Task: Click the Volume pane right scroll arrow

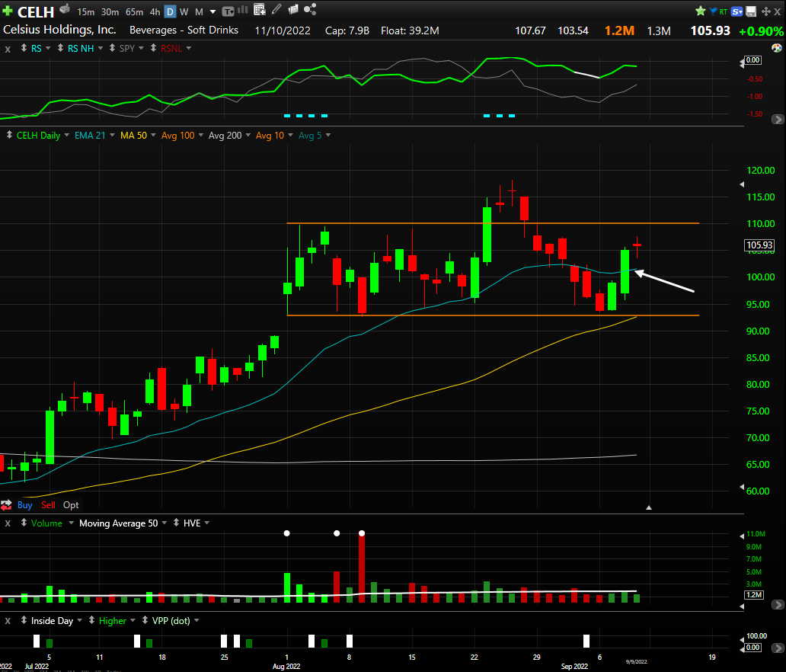Action: 778,605
